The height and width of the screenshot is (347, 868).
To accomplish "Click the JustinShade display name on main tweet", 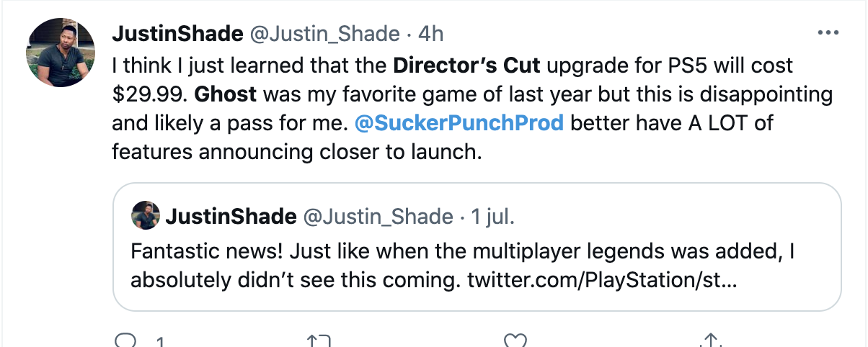I will tap(177, 33).
